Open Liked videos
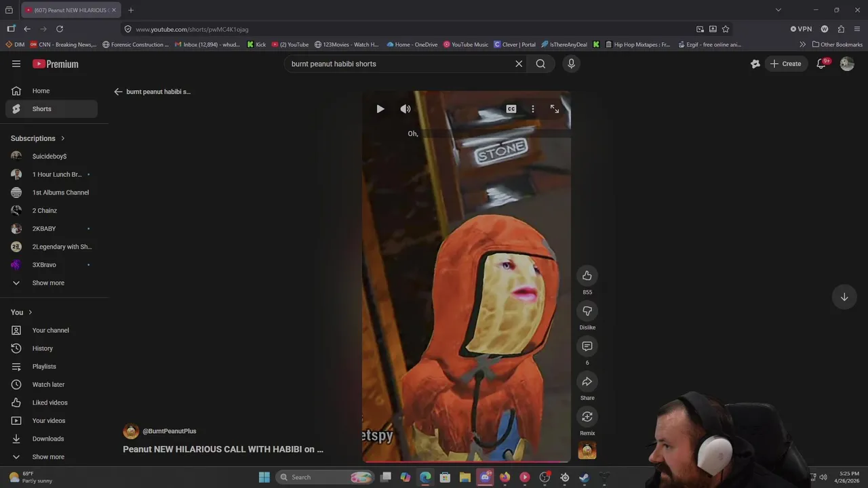The image size is (868, 488). point(52,403)
